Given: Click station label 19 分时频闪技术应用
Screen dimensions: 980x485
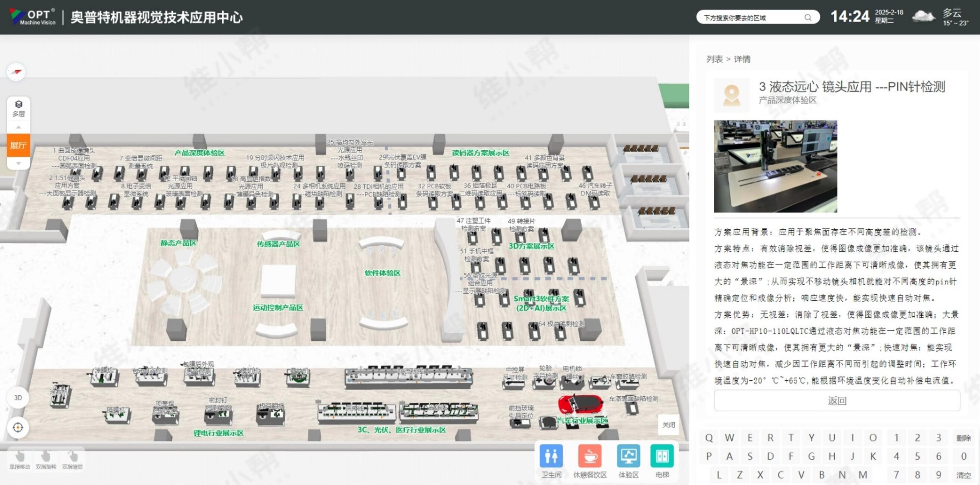Looking at the screenshot, I should point(275,162).
